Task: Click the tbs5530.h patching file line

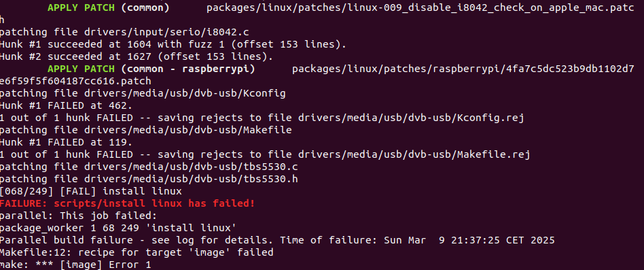Action: [149, 179]
